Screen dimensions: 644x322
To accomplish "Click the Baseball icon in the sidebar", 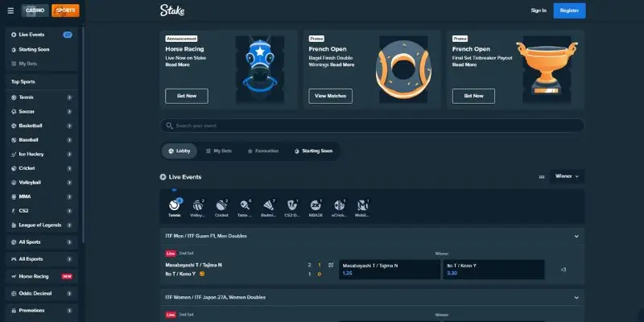I will pyautogui.click(x=14, y=140).
